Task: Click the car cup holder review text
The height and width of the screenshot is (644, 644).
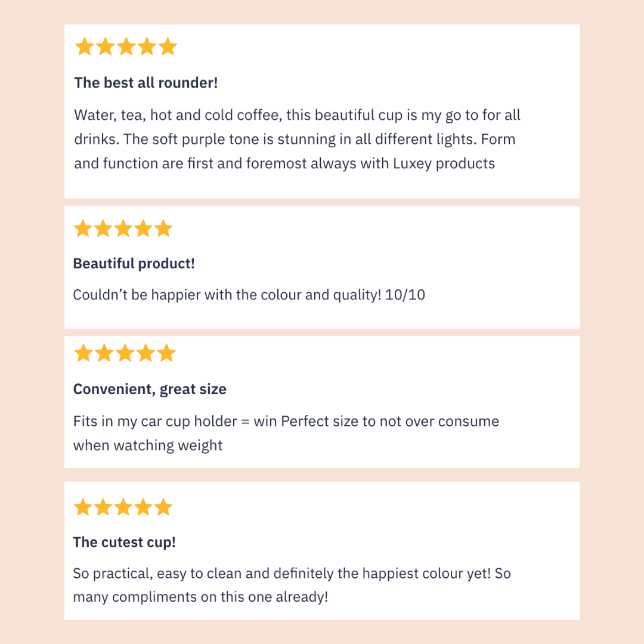Action: pos(286,422)
